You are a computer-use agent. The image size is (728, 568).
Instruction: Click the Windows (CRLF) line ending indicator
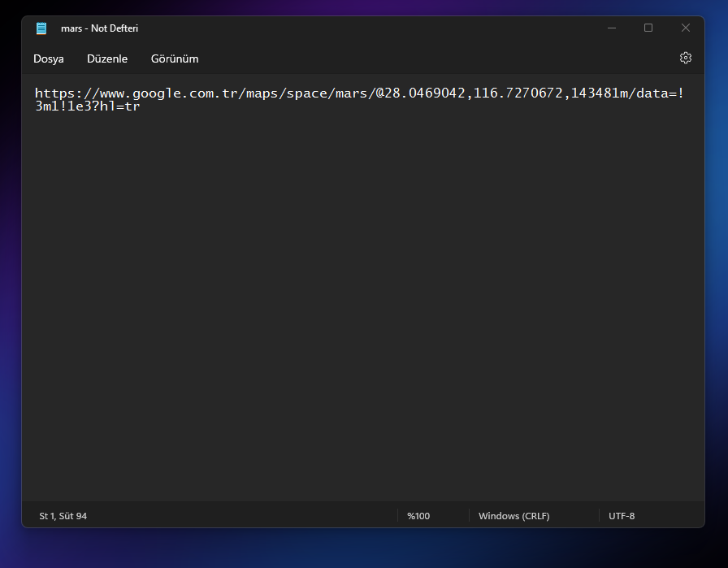point(514,516)
